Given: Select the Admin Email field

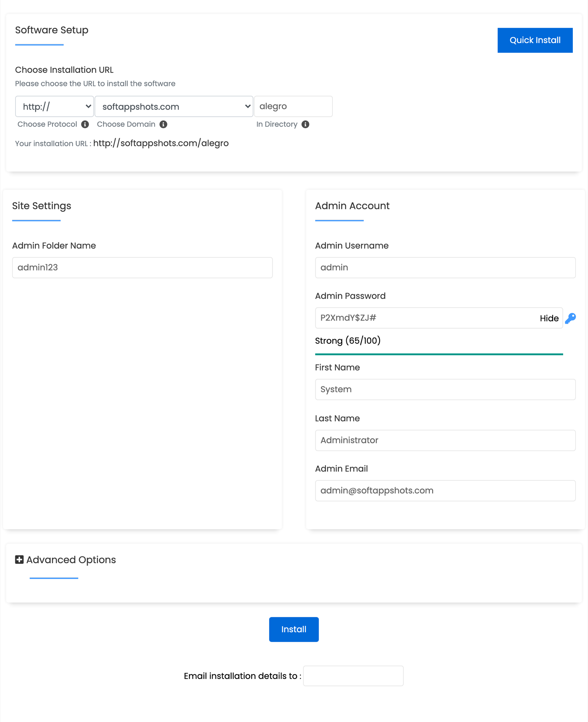Looking at the screenshot, I should pos(445,491).
